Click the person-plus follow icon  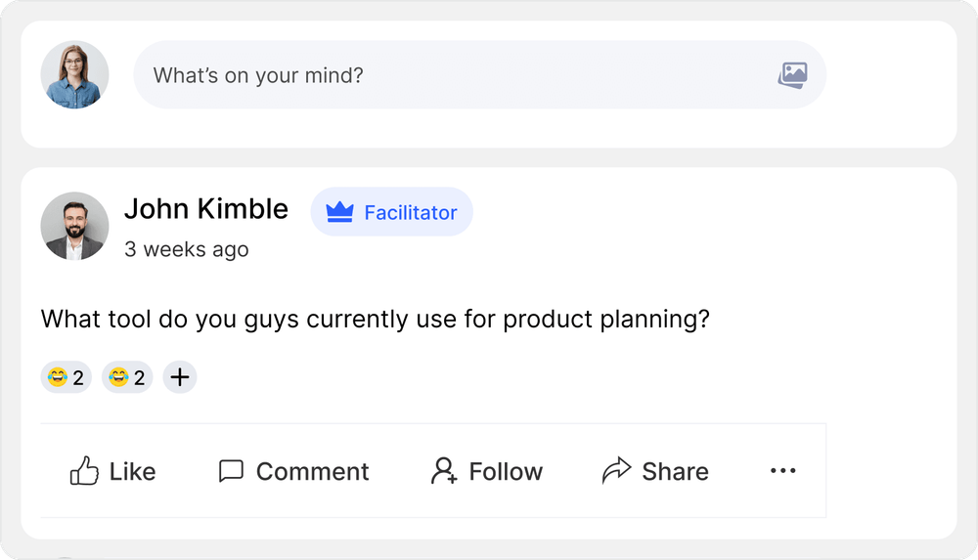[x=444, y=471]
